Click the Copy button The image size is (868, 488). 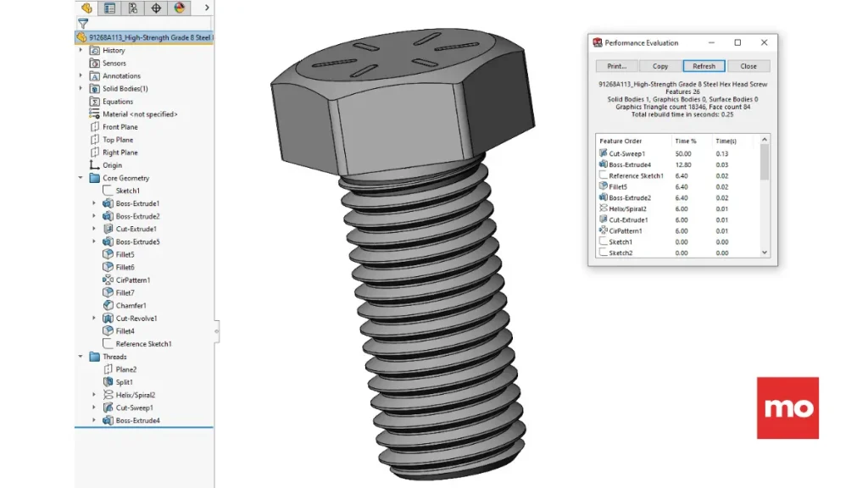pyautogui.click(x=659, y=66)
